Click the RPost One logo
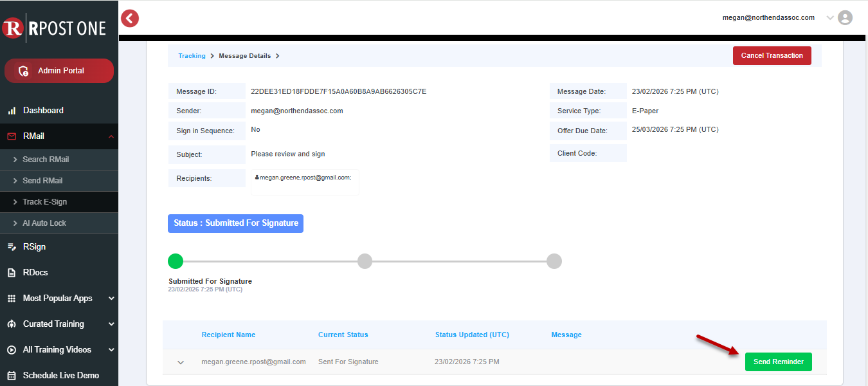The image size is (868, 386). [x=54, y=28]
